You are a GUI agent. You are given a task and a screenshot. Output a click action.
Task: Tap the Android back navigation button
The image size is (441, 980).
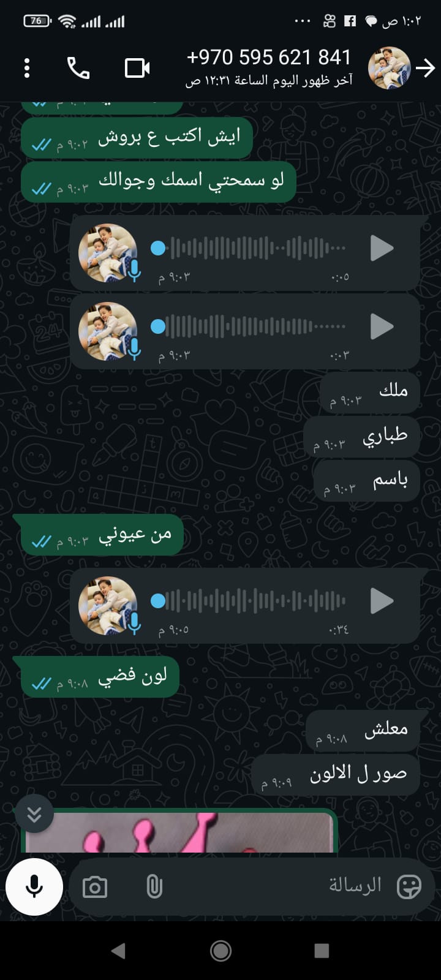(x=118, y=951)
